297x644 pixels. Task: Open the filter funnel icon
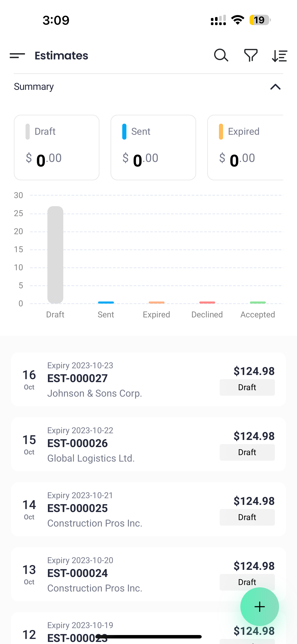tap(251, 55)
